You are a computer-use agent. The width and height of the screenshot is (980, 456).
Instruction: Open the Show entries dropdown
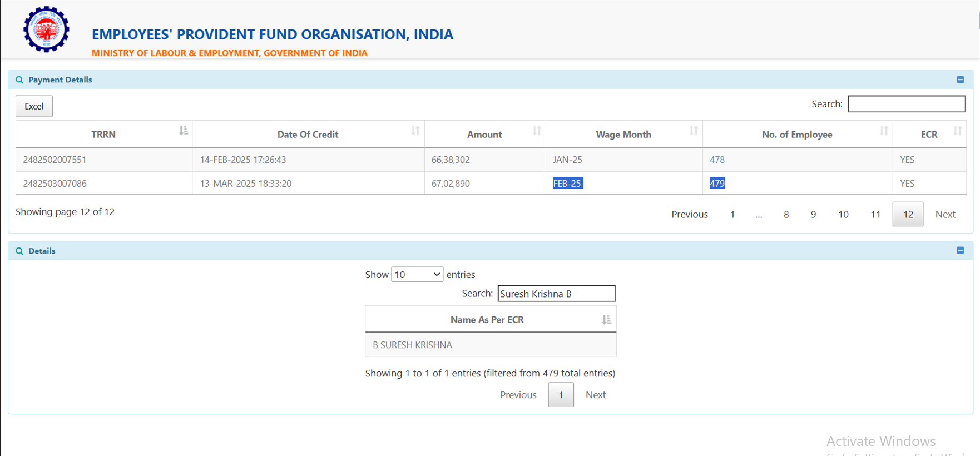tap(417, 275)
